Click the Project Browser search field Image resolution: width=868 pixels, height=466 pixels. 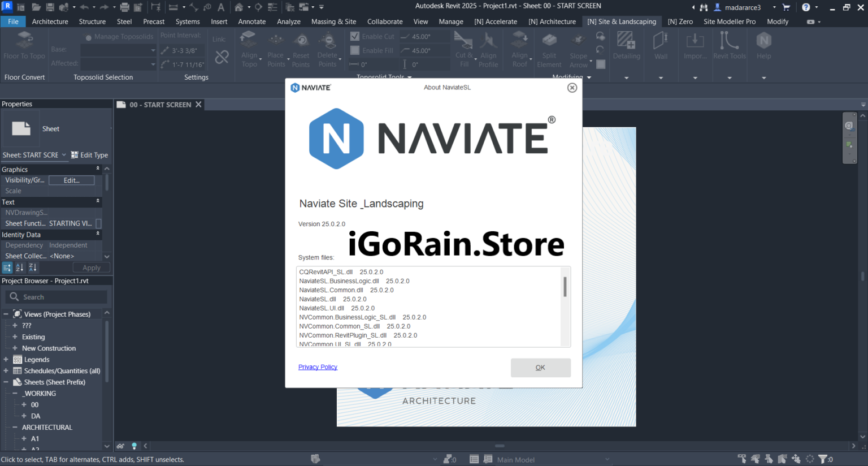[62, 297]
